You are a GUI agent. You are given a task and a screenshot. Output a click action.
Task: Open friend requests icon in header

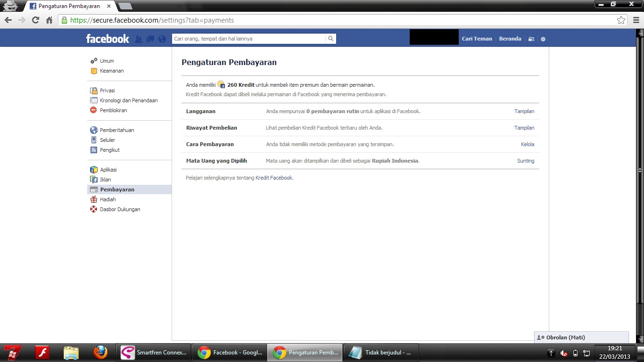tap(139, 39)
